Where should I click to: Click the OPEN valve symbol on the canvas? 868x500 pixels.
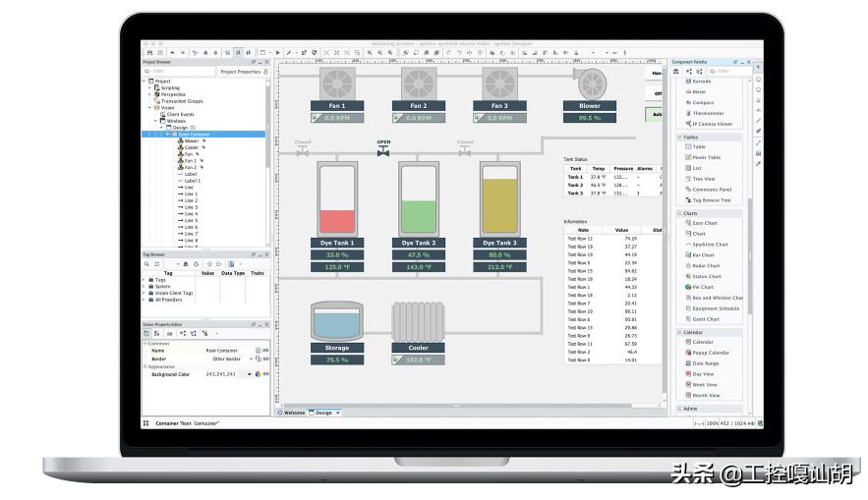tap(383, 151)
